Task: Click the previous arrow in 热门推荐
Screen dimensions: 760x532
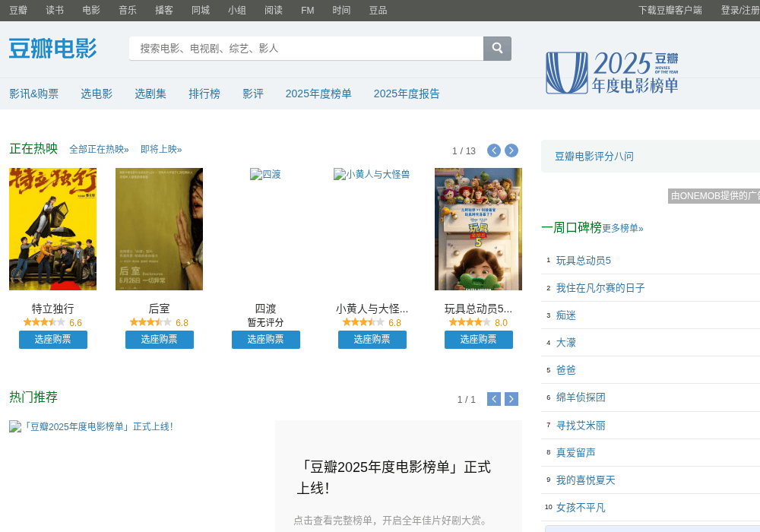Action: pyautogui.click(x=493, y=399)
